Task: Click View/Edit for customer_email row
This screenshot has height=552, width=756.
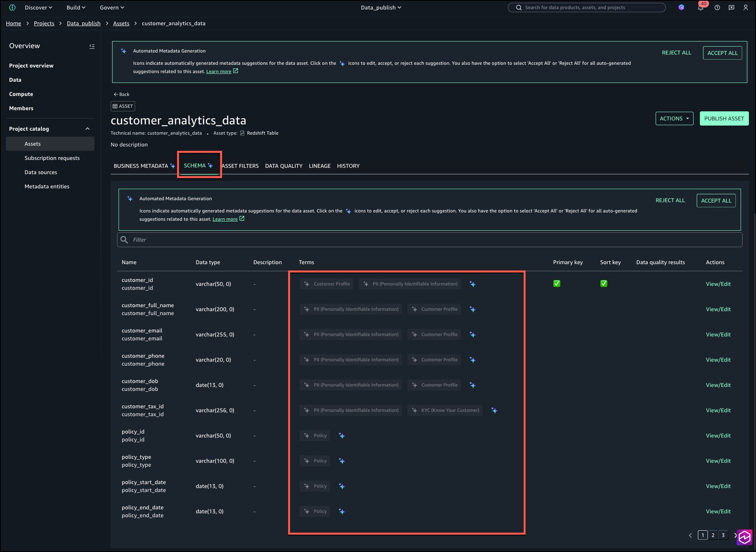Action: point(718,334)
